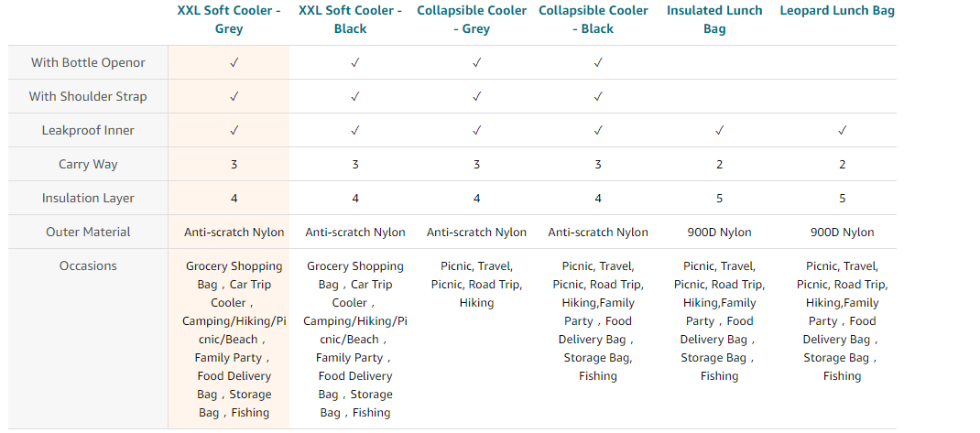
Task: Click 900D Nylon under Leopard Lunch Bag
Action: 842,233
